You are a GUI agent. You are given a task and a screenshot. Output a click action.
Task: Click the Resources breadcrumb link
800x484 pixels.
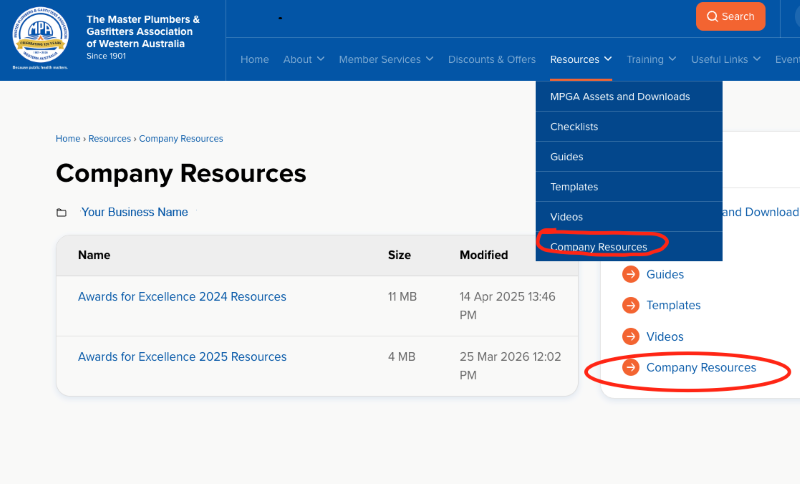109,139
